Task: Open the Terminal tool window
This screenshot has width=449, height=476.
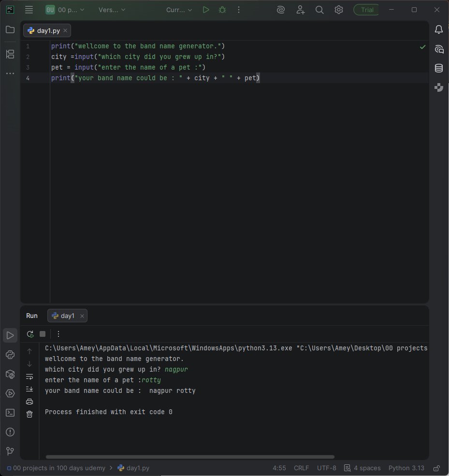Action: [10, 413]
